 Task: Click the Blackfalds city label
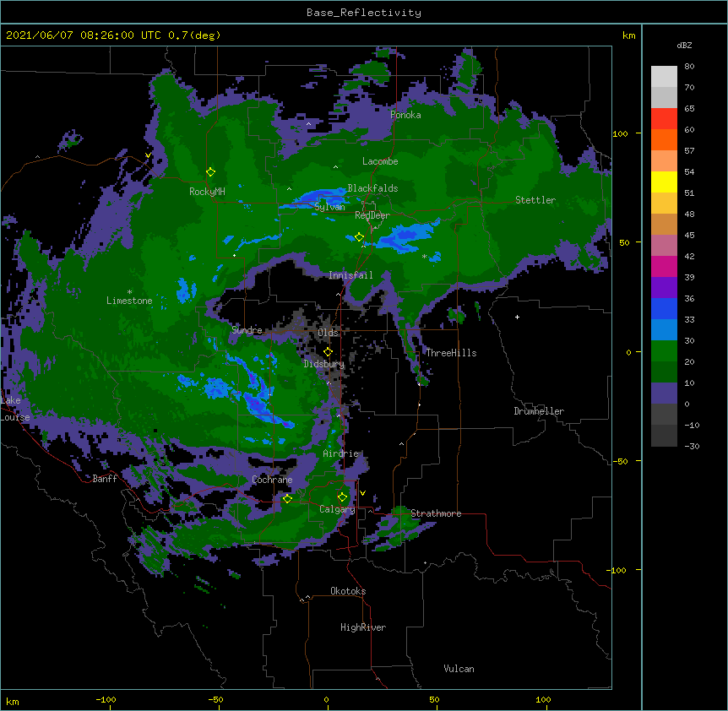coord(372,188)
